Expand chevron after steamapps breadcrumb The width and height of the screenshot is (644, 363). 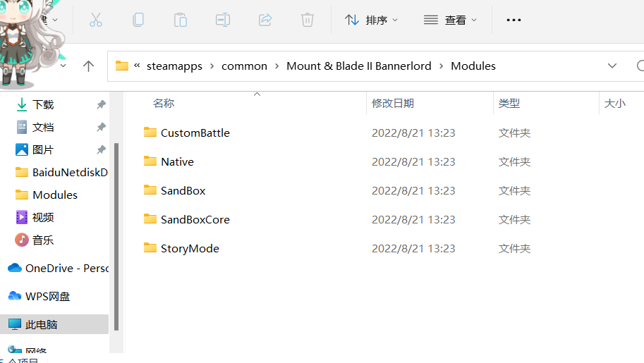tap(212, 66)
